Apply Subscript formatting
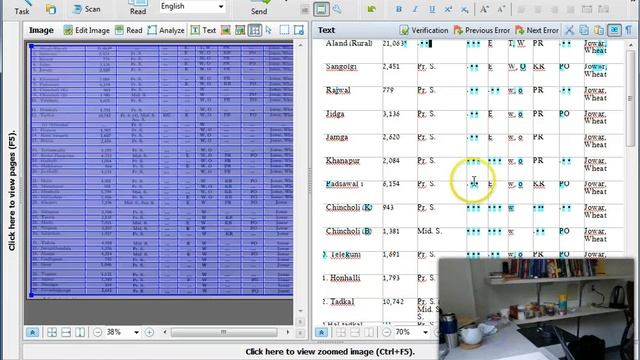The width and height of the screenshot is (640, 360). pos(464,9)
